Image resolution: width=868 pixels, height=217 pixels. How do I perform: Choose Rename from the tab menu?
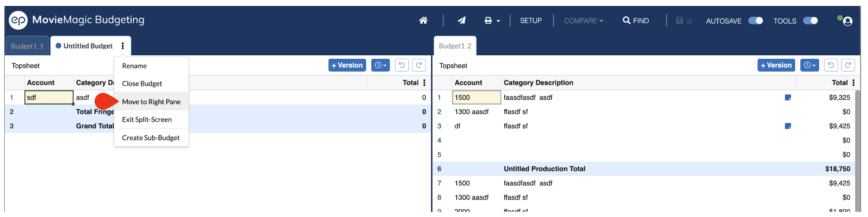(151, 66)
